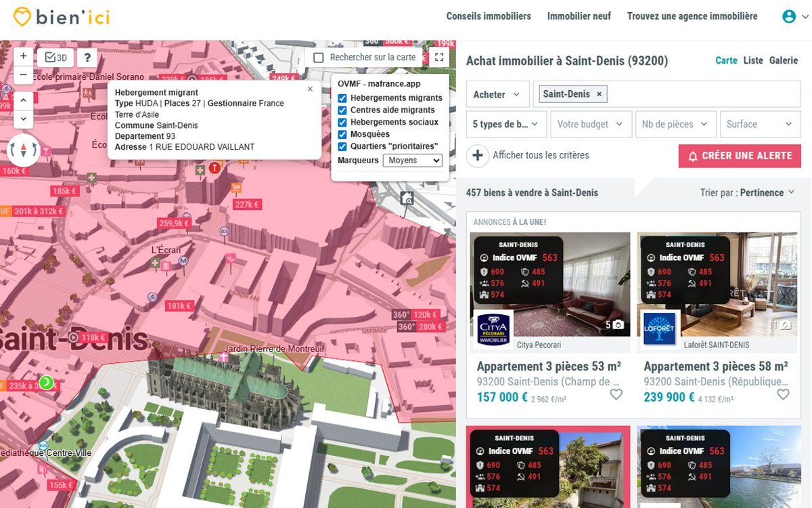
Task: Open the Votre budget dropdown
Action: 591,124
